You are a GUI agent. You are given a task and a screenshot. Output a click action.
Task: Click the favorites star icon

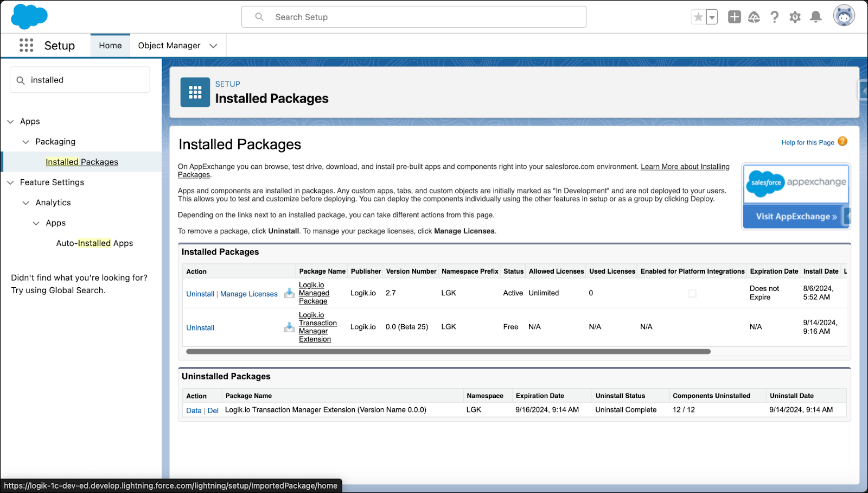pyautogui.click(x=698, y=17)
